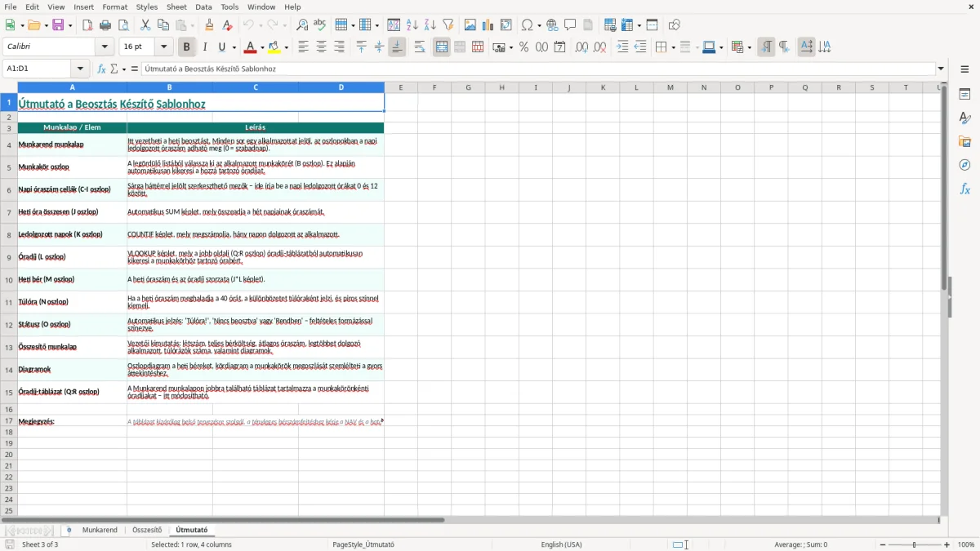Image resolution: width=980 pixels, height=551 pixels.
Task: Toggle Italic formatting
Action: click(x=204, y=47)
